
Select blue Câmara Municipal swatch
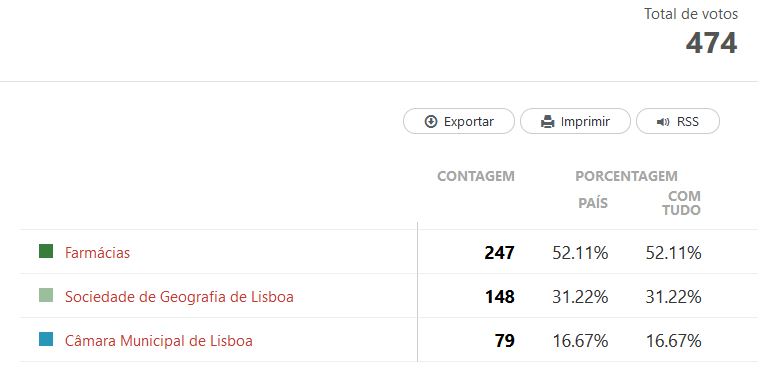click(x=46, y=339)
